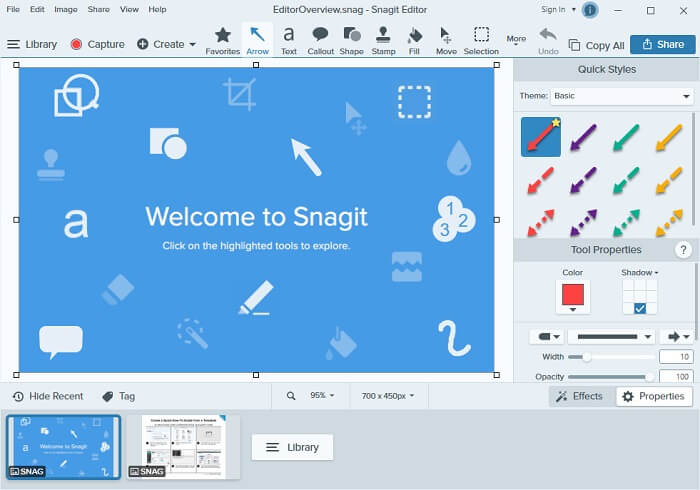Select the Welcome to Snagit thumbnail
The image size is (700, 490).
pyautogui.click(x=63, y=447)
